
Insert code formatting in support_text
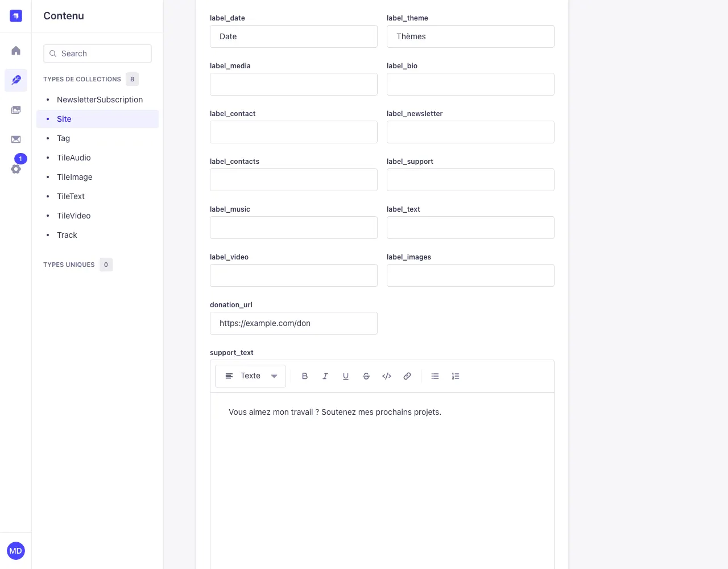pyautogui.click(x=387, y=376)
